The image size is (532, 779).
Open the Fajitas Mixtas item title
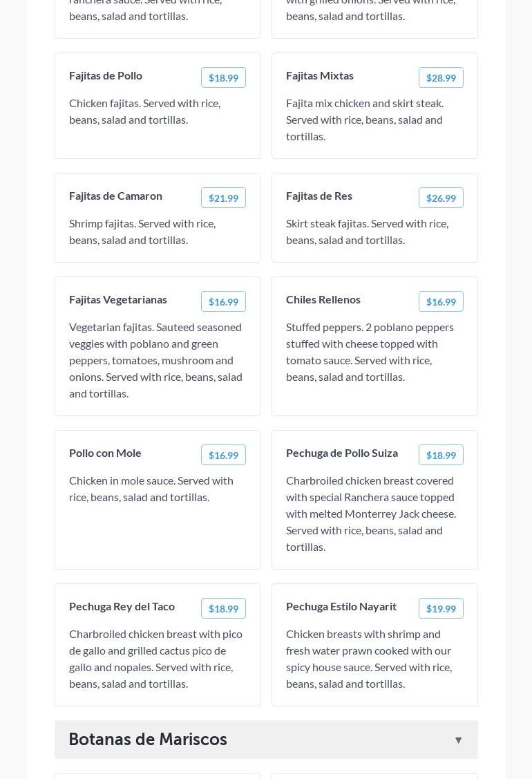tap(320, 75)
